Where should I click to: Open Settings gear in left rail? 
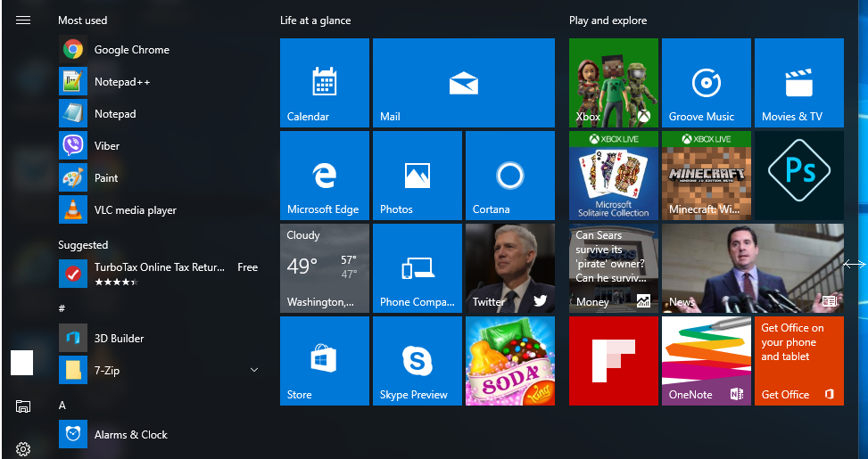point(22,449)
